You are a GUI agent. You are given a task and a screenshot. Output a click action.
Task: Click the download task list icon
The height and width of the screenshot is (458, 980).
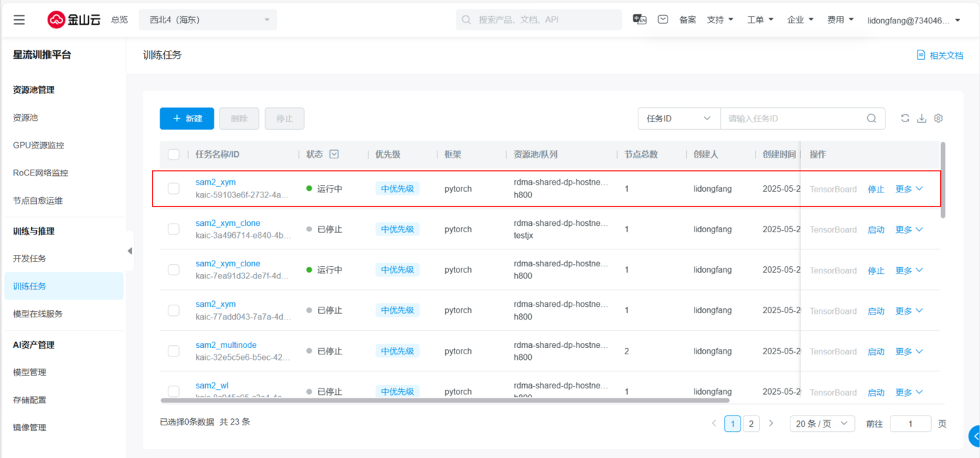coord(922,119)
